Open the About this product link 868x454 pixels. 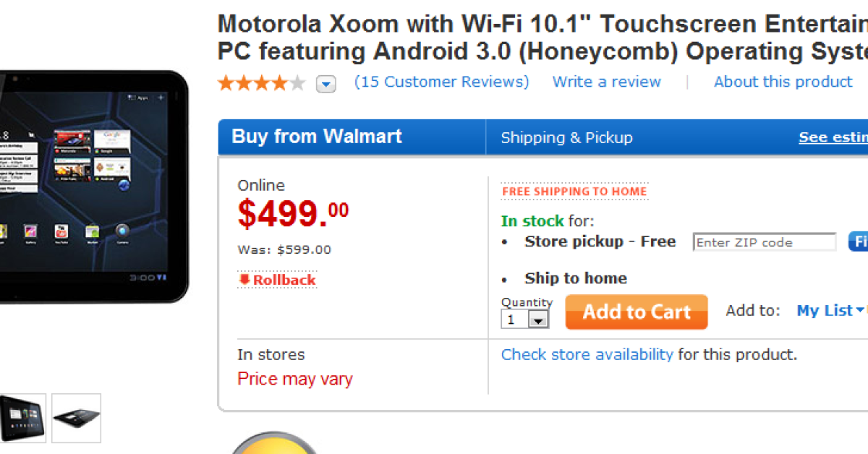click(783, 82)
